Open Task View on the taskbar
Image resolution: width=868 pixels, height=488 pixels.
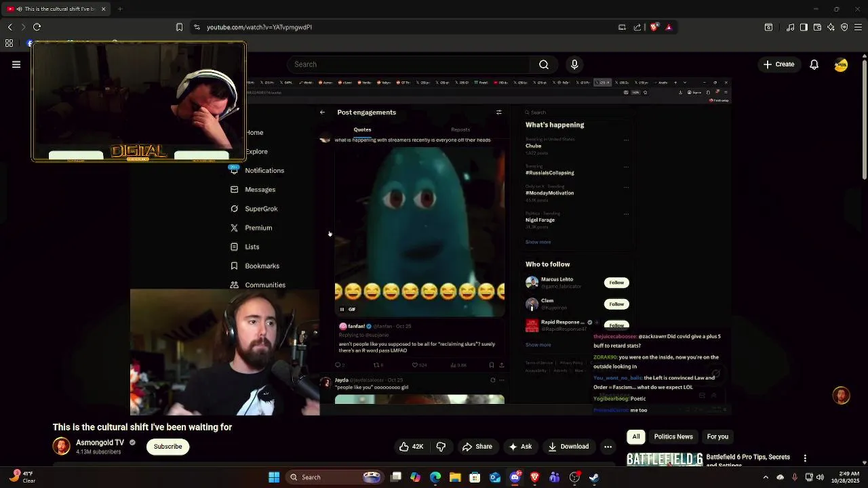[396, 477]
